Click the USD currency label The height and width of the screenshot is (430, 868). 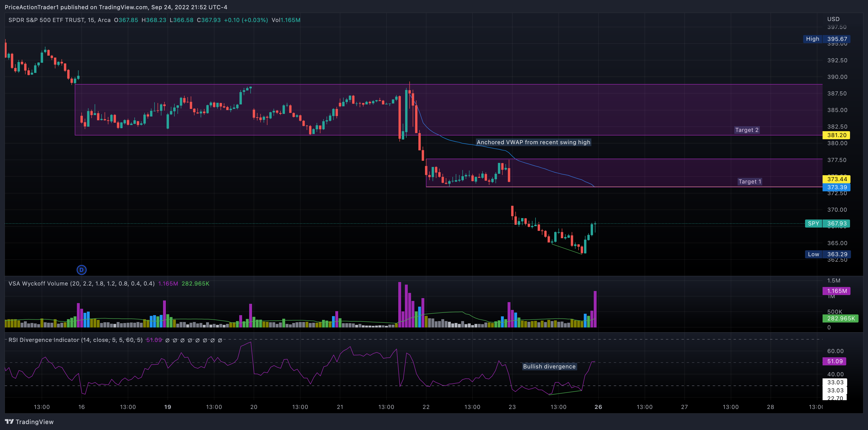point(833,19)
